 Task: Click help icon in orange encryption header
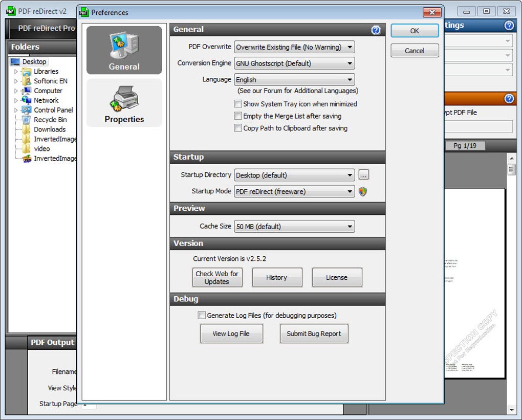[509, 99]
